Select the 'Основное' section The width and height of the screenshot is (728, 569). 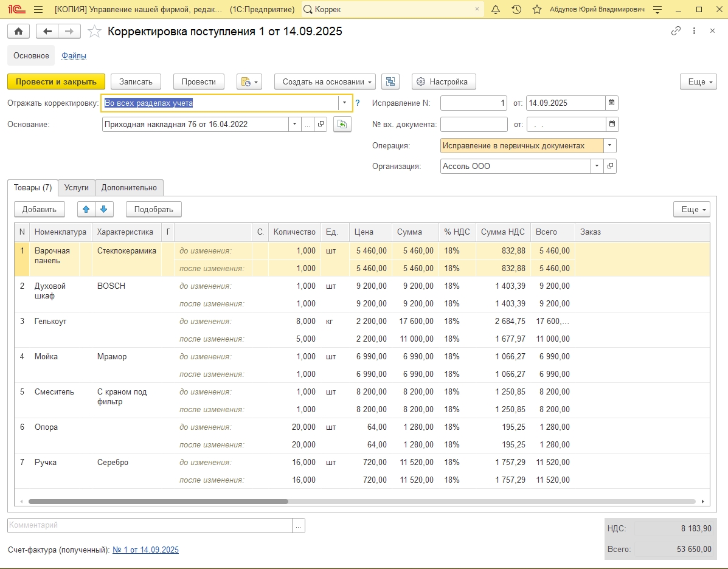tap(31, 56)
